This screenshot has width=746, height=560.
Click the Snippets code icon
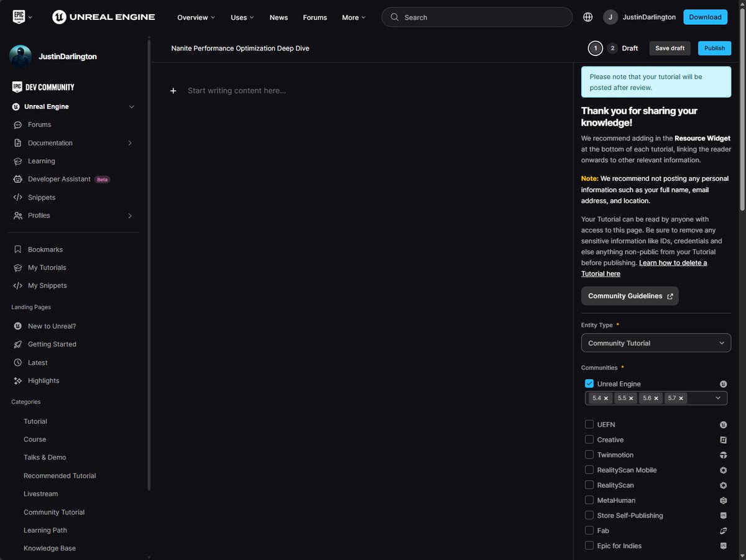[x=17, y=198]
